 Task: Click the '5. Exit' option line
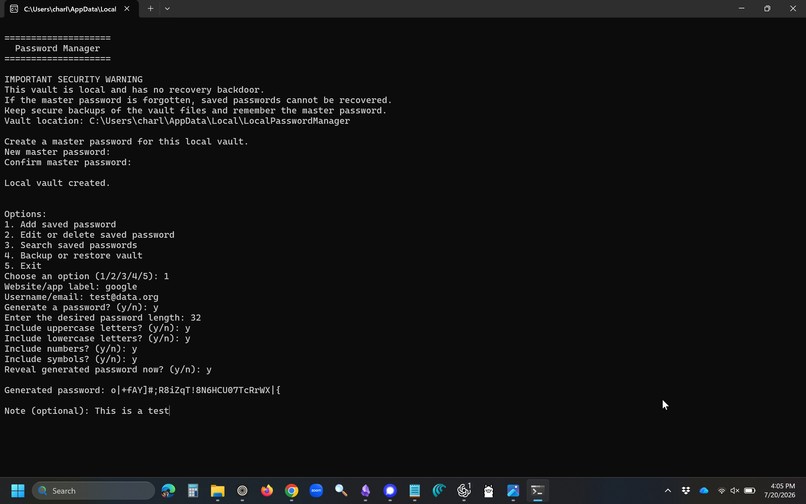[x=23, y=265]
